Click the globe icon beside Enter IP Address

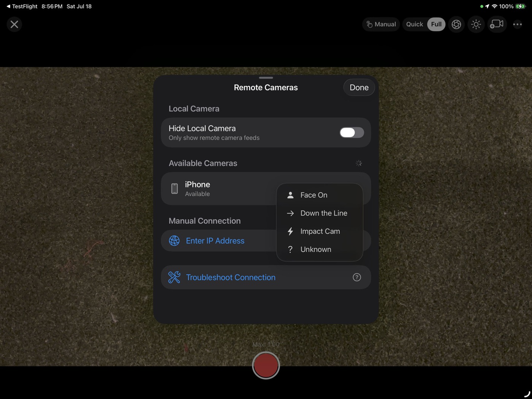[174, 241]
